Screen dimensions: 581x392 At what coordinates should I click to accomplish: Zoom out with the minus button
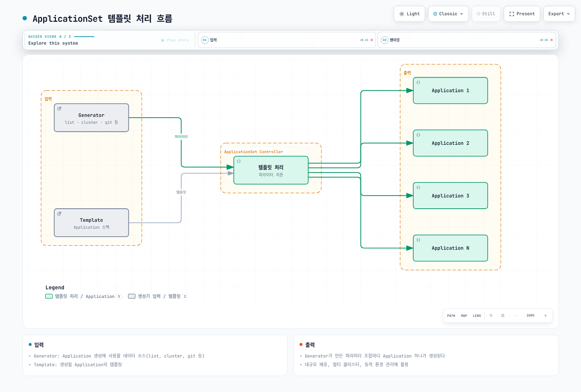pyautogui.click(x=516, y=316)
